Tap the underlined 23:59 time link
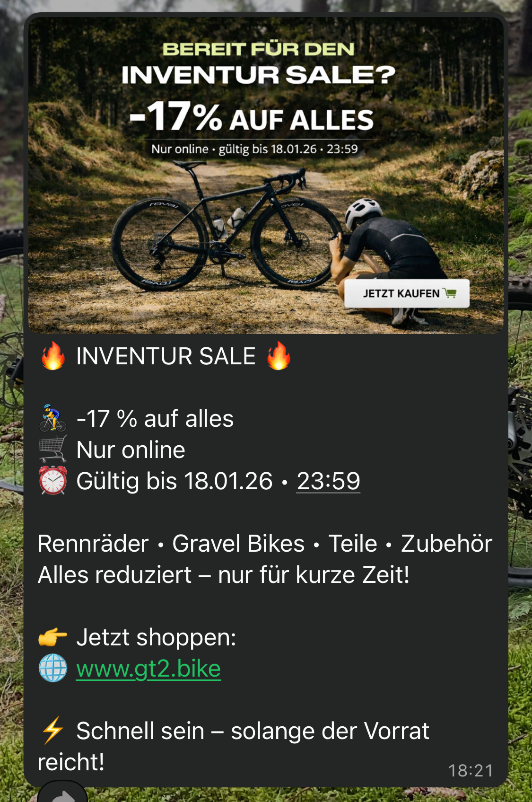The width and height of the screenshot is (532, 802). click(x=328, y=481)
